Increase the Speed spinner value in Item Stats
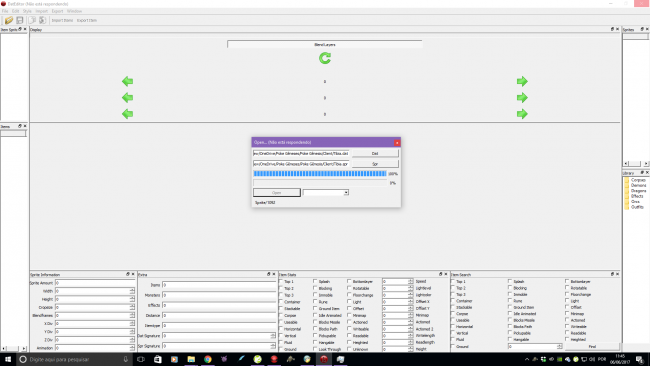Screen dimensions: 650x366 410,280
